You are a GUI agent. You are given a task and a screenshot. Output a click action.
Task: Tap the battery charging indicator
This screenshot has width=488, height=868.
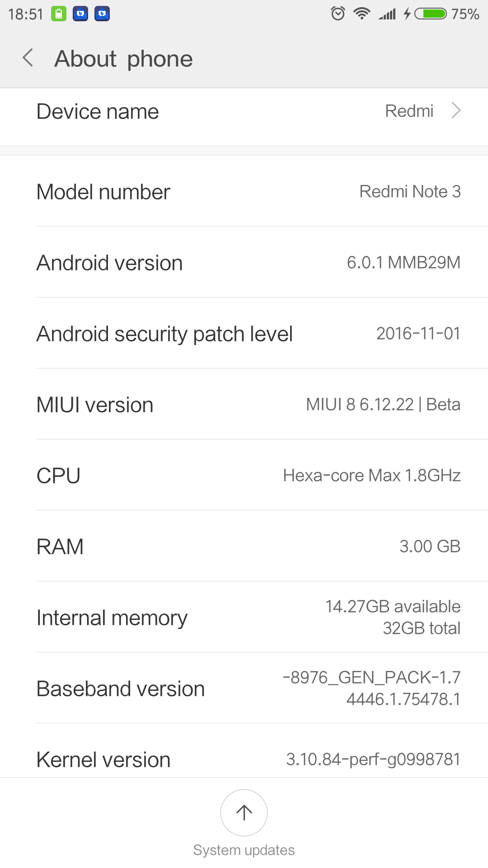(426, 14)
